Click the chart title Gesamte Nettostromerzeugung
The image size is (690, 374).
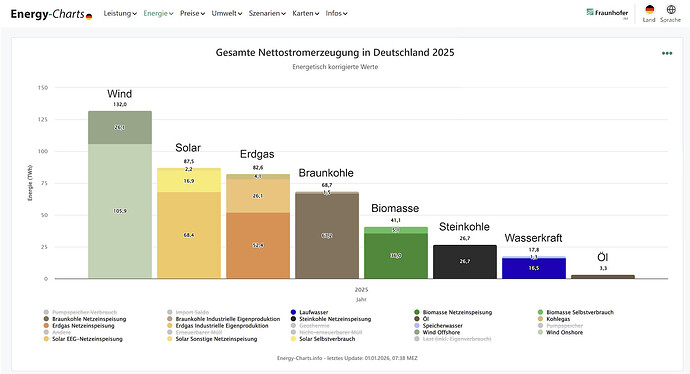click(335, 52)
